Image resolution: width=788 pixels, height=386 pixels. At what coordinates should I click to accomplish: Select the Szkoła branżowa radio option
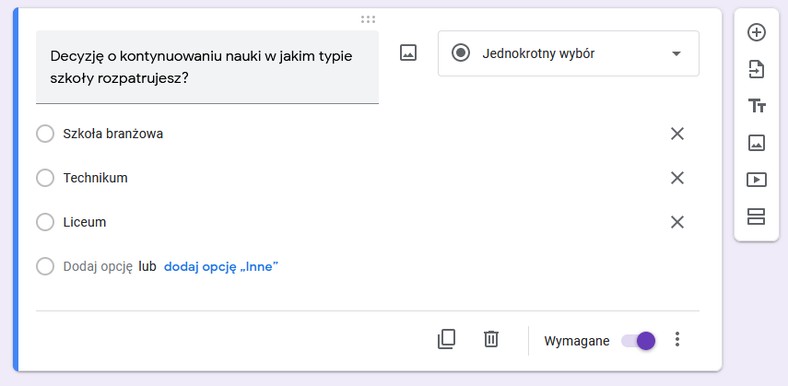(x=45, y=134)
